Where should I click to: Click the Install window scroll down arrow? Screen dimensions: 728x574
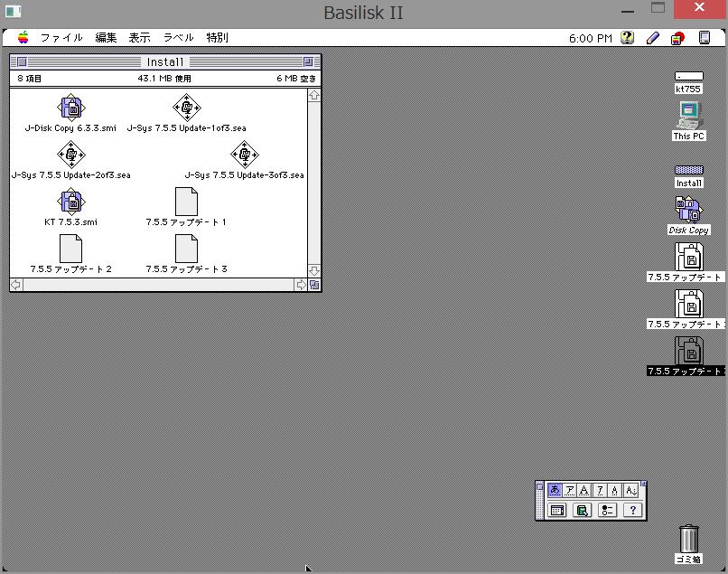point(314,271)
